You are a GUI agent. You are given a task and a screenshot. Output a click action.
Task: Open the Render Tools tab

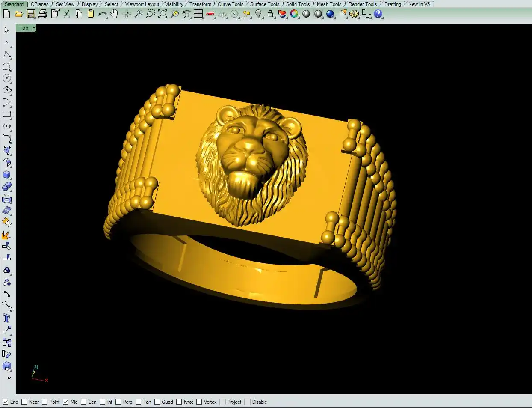[x=362, y=4]
